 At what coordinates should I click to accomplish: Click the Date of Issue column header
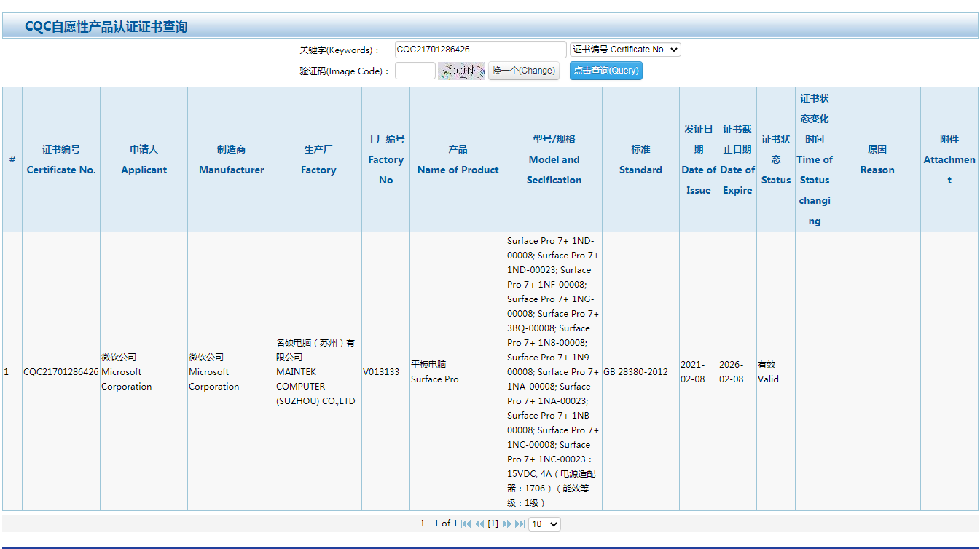tap(699, 159)
